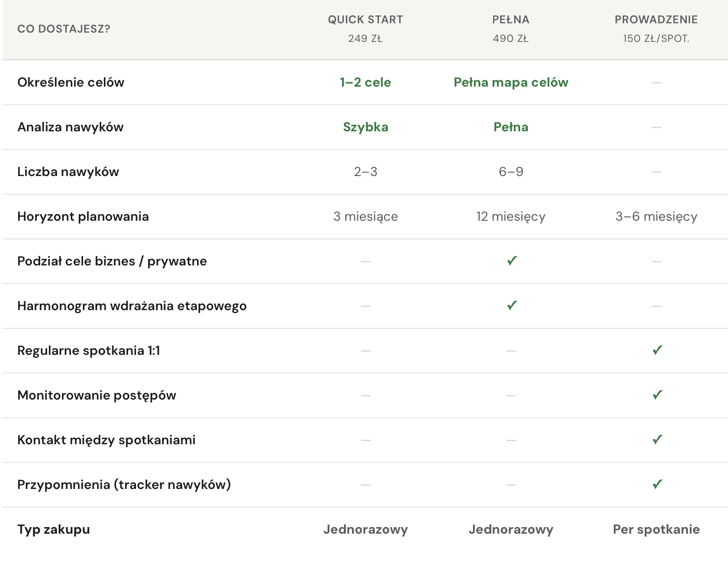Click the '3–6 miesięcy' cell under Prowadzenie

click(656, 217)
